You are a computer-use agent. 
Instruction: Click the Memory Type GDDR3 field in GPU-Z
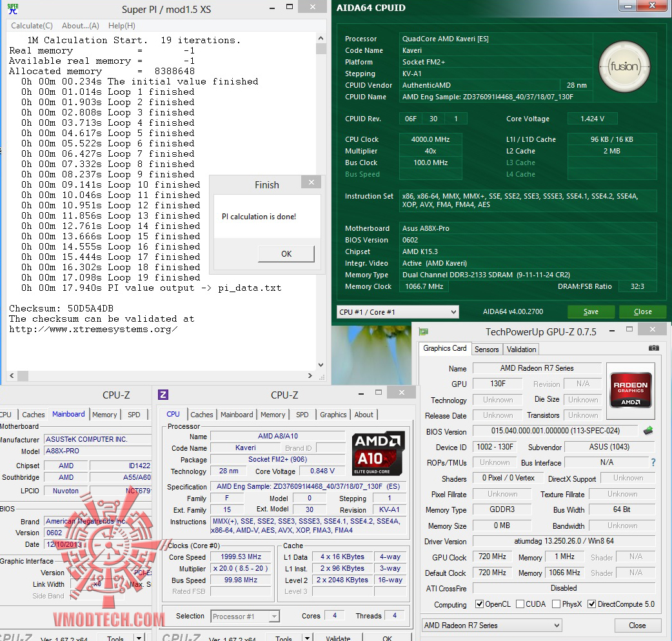(x=502, y=509)
